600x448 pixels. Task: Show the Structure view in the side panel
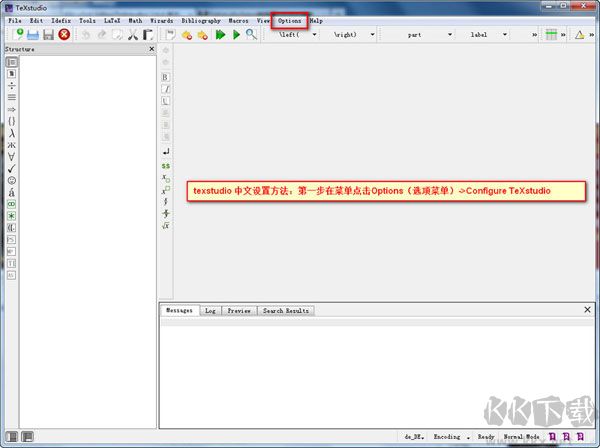[12, 62]
